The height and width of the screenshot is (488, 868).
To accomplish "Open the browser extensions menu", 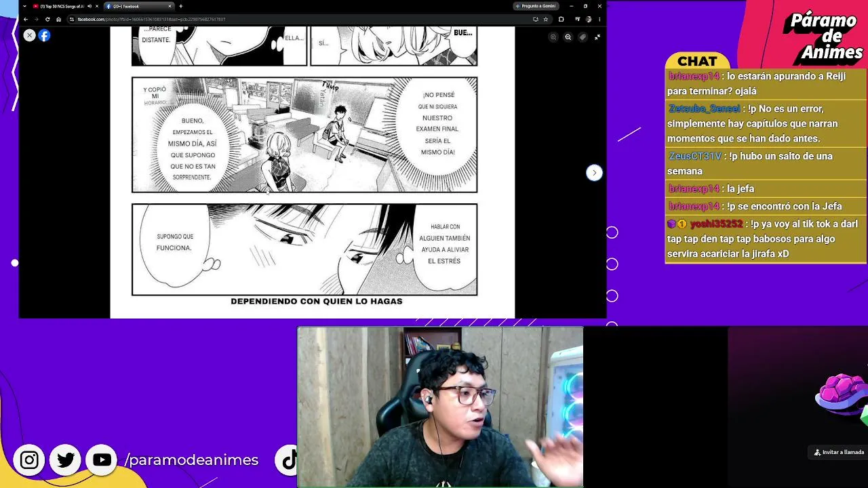I will [x=561, y=19].
